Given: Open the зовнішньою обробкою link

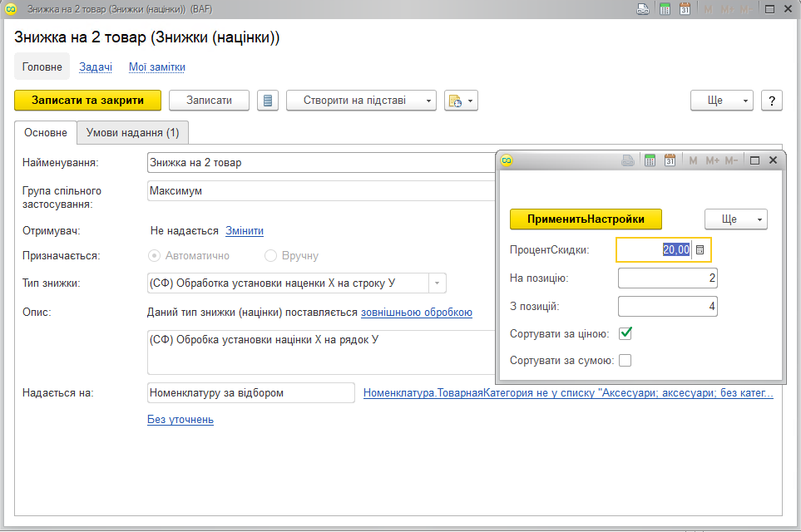Looking at the screenshot, I should click(x=417, y=313).
